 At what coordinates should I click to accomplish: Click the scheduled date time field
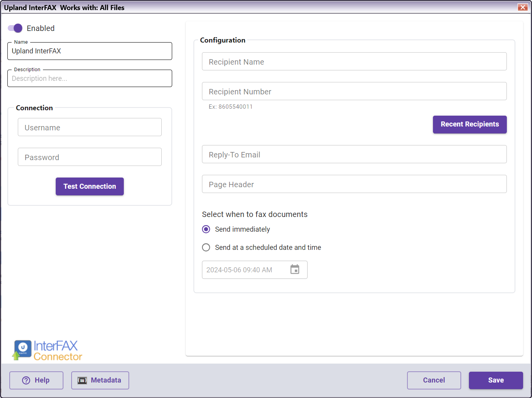coord(255,270)
